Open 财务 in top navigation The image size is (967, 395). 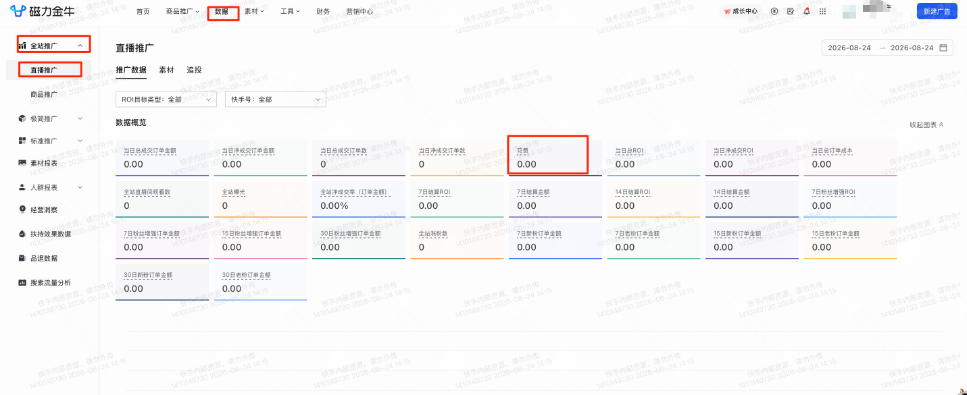tap(323, 11)
